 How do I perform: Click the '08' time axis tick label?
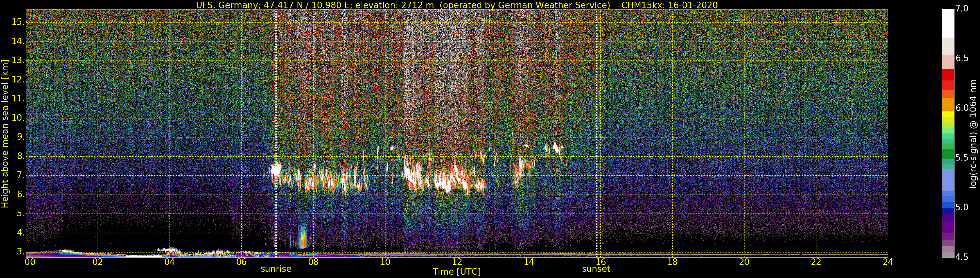pos(313,262)
